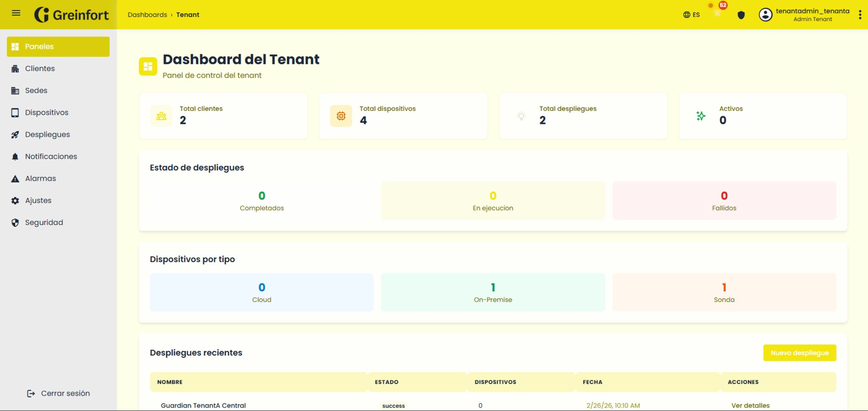Click the Clientes building icon
The image size is (868, 411).
(x=15, y=68)
